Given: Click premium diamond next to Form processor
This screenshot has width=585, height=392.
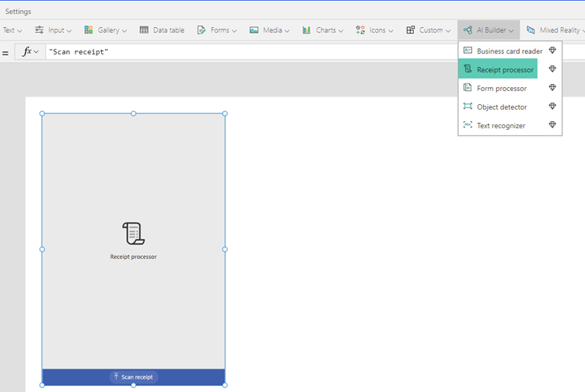Looking at the screenshot, I should coord(552,87).
